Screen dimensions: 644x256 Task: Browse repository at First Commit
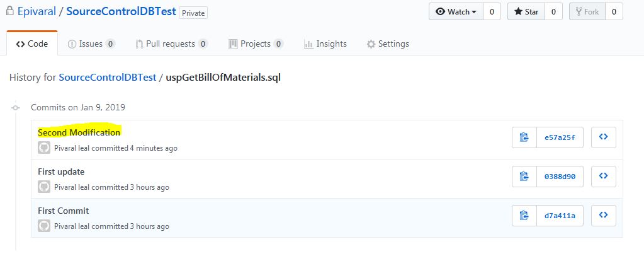(603, 215)
